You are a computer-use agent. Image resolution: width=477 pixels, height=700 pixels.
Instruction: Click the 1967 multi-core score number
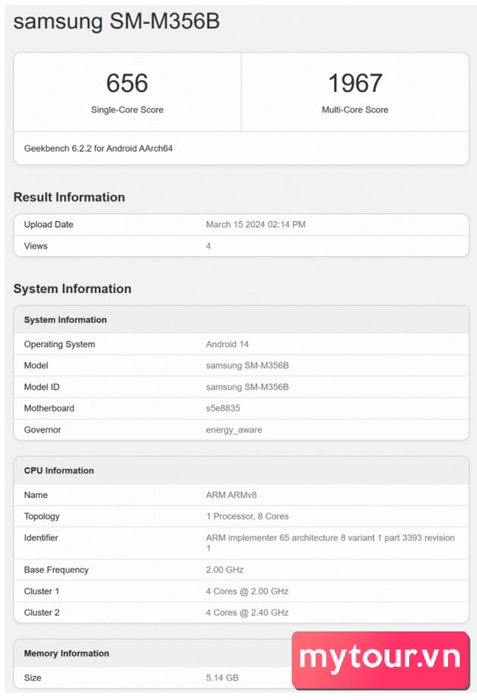click(x=355, y=83)
